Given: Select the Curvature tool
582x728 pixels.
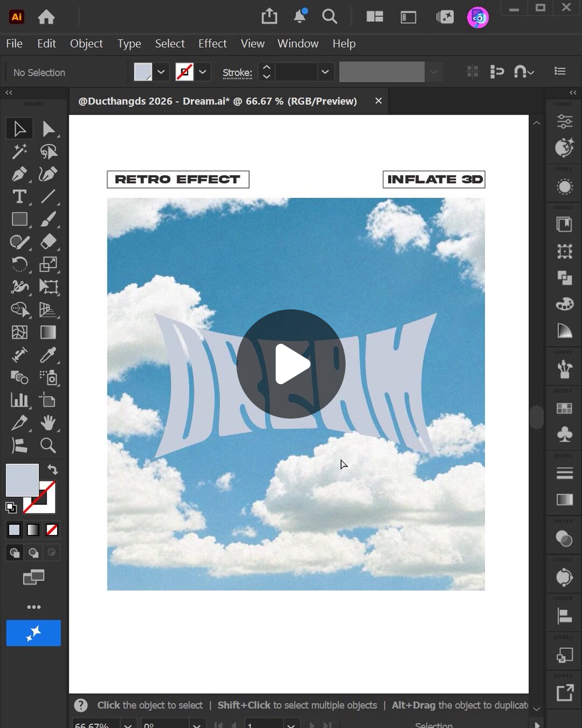Looking at the screenshot, I should (x=48, y=175).
